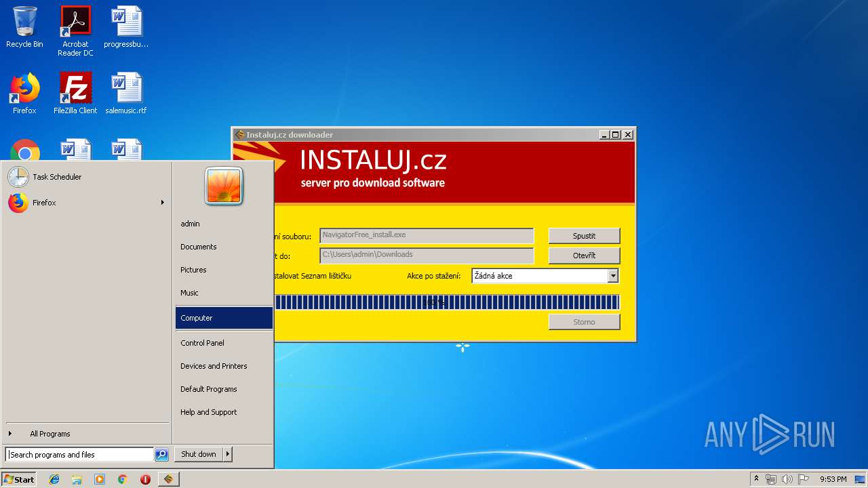Click the volume speaker tray icon

(787, 479)
